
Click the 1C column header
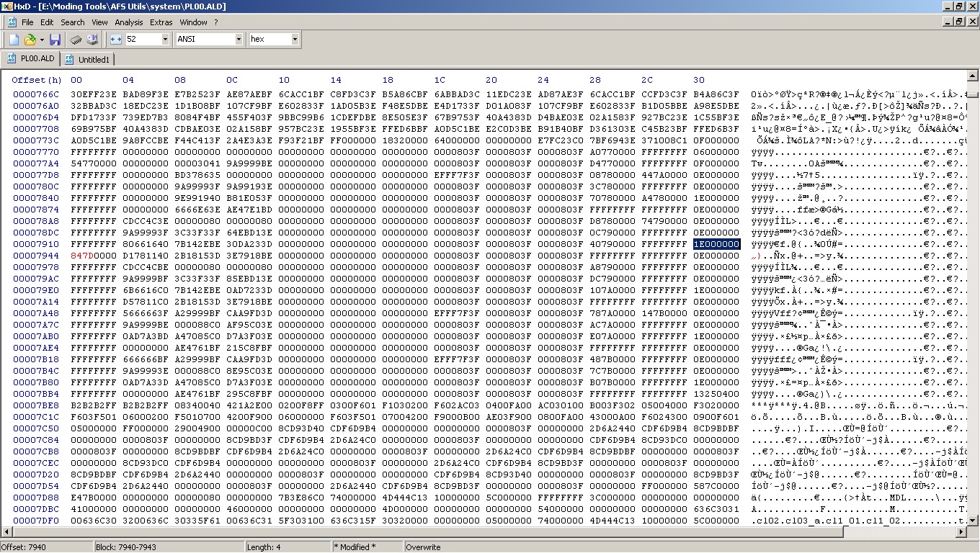(440, 80)
